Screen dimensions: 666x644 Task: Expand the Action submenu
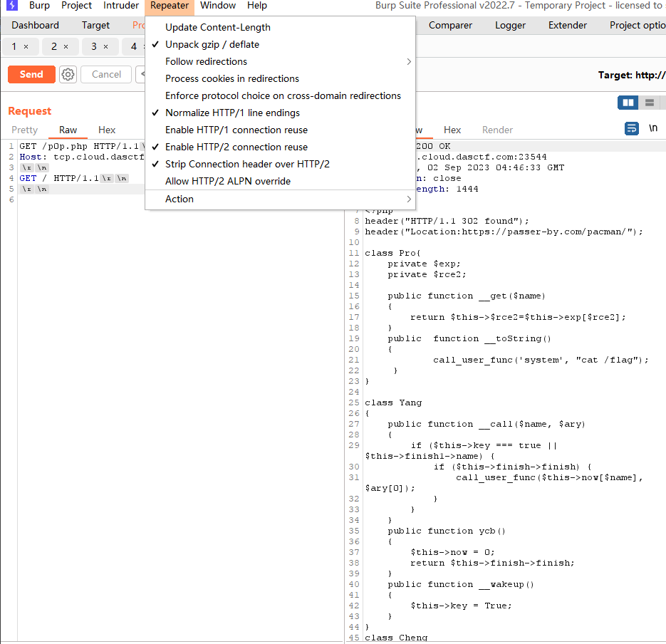[x=280, y=199]
